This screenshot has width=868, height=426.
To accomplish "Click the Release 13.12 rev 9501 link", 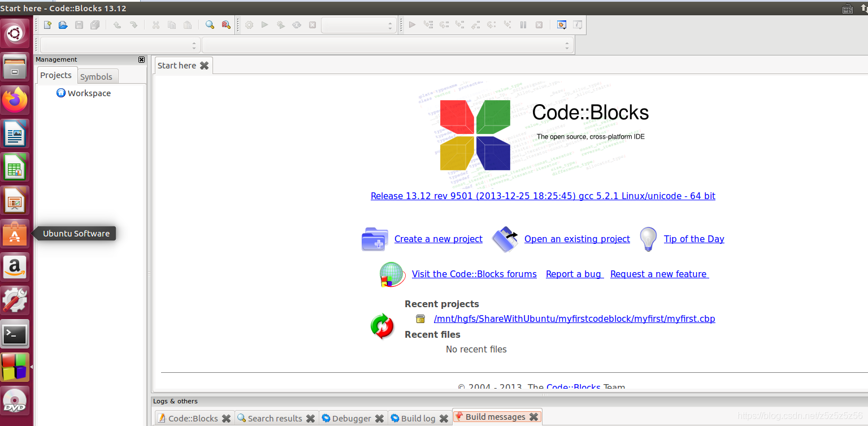I will point(543,196).
